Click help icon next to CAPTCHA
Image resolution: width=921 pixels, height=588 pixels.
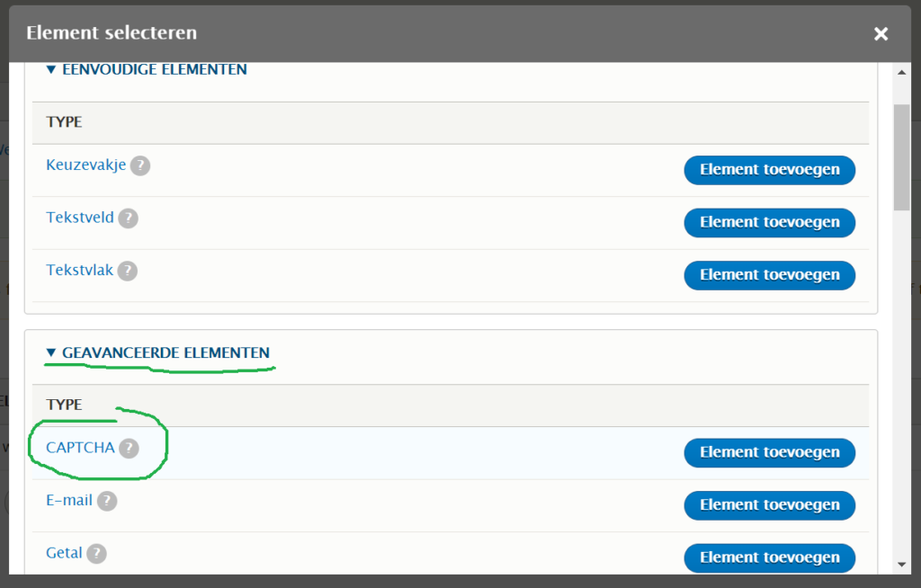130,448
